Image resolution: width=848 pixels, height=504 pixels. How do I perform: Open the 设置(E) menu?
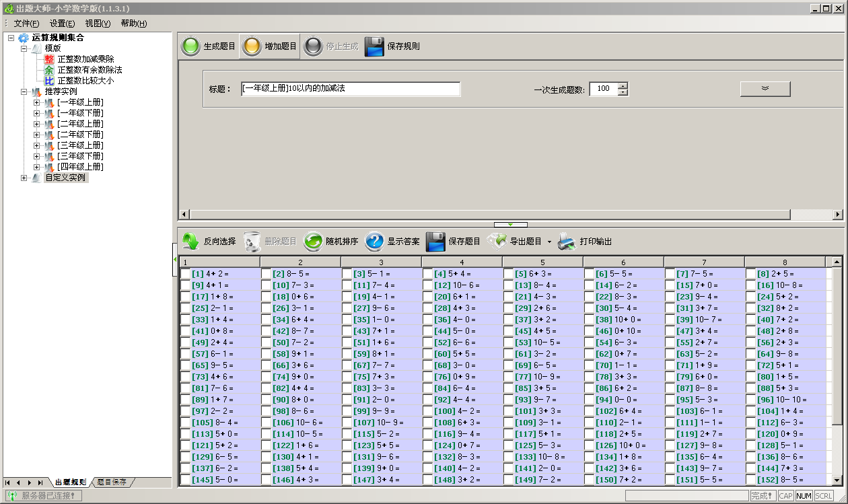[x=62, y=24]
